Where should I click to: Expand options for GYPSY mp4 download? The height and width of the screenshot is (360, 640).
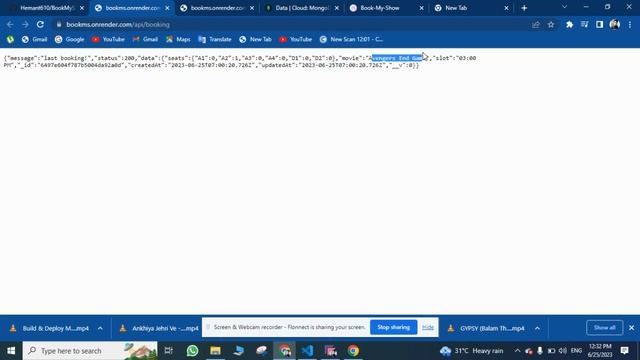(538, 328)
